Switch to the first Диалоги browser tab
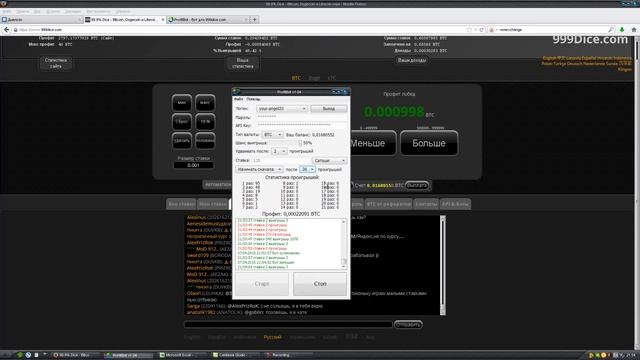Screen dimensions: 640x360 tap(41, 20)
